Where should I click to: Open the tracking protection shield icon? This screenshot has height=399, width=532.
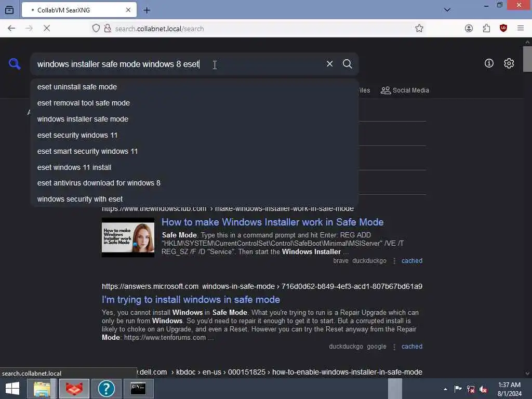pyautogui.click(x=96, y=29)
